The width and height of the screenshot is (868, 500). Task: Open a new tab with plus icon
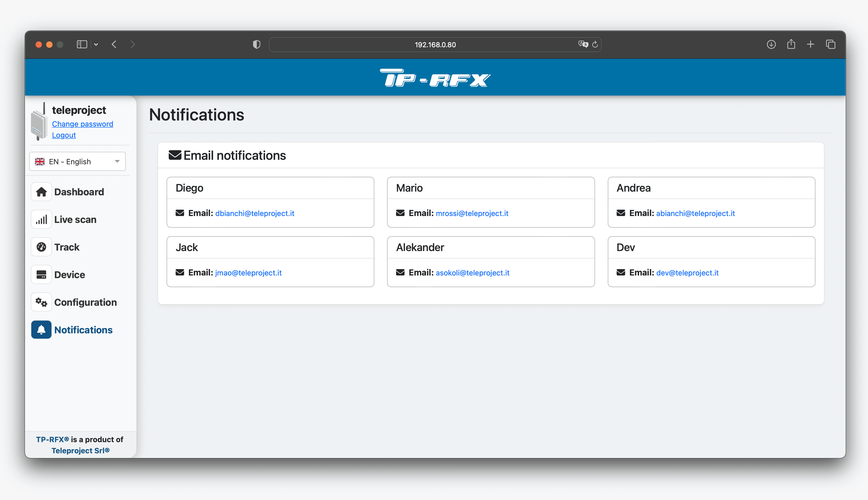pyautogui.click(x=810, y=44)
